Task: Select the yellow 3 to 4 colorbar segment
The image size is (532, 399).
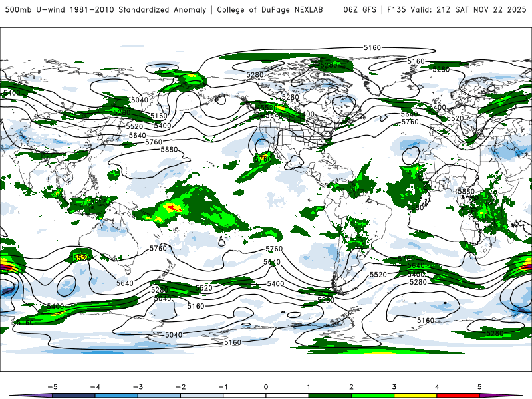Action: pos(415,396)
